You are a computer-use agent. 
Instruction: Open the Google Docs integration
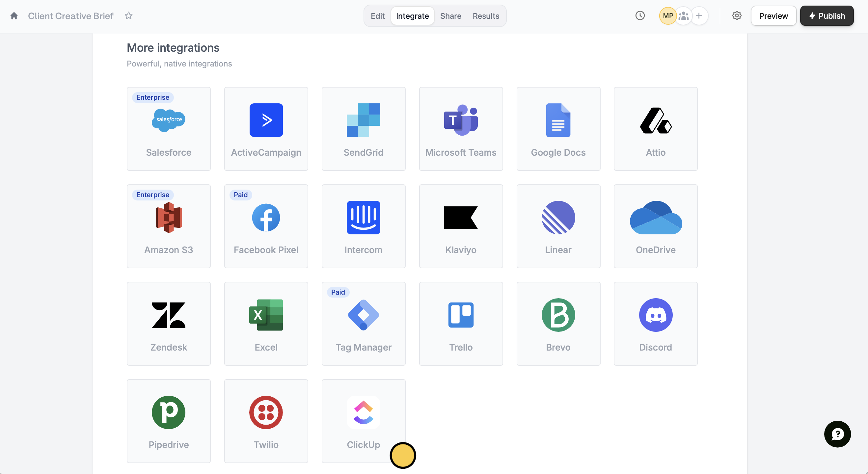tap(558, 129)
